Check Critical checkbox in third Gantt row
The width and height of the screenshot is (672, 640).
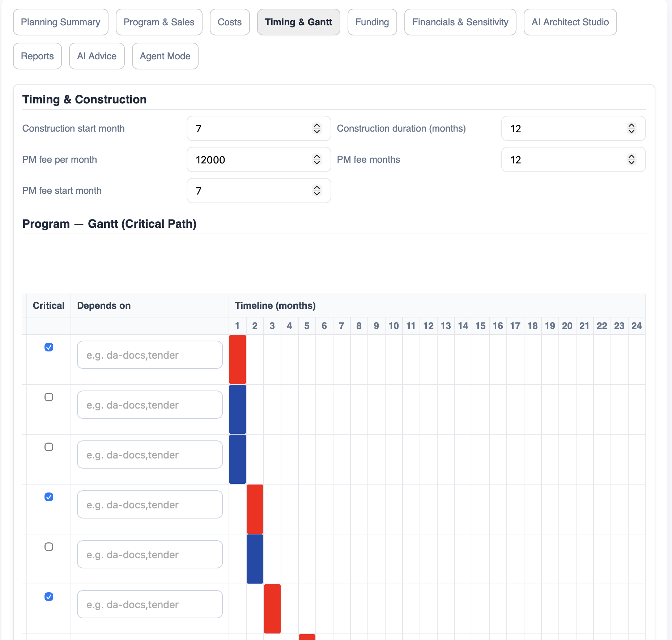coord(49,447)
